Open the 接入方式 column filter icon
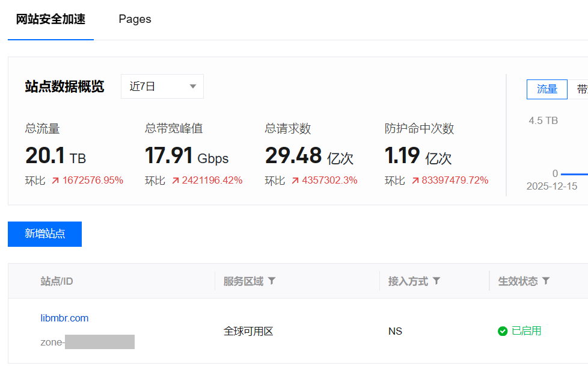 coord(436,281)
